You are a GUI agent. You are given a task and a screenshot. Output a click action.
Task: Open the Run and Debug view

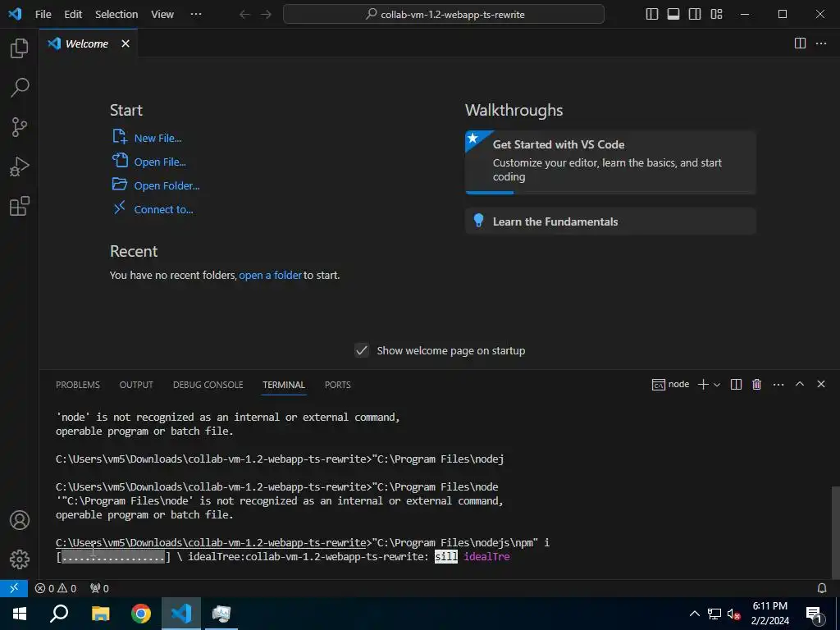(20, 167)
